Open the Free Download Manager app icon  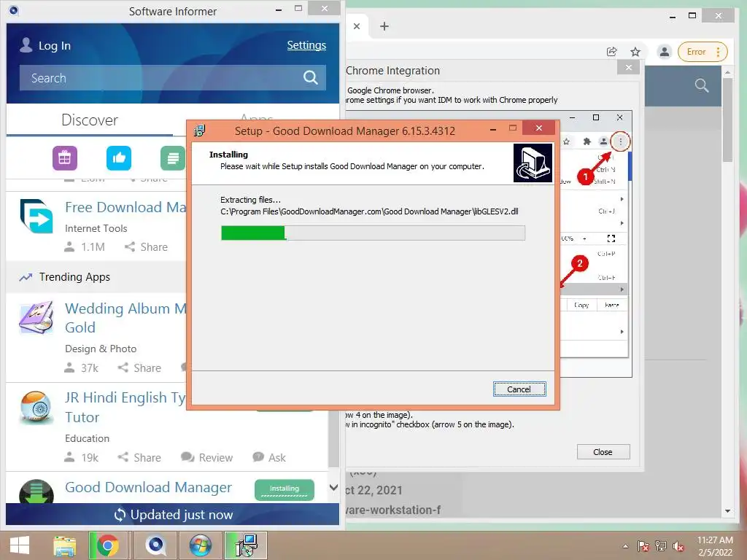coord(36,216)
